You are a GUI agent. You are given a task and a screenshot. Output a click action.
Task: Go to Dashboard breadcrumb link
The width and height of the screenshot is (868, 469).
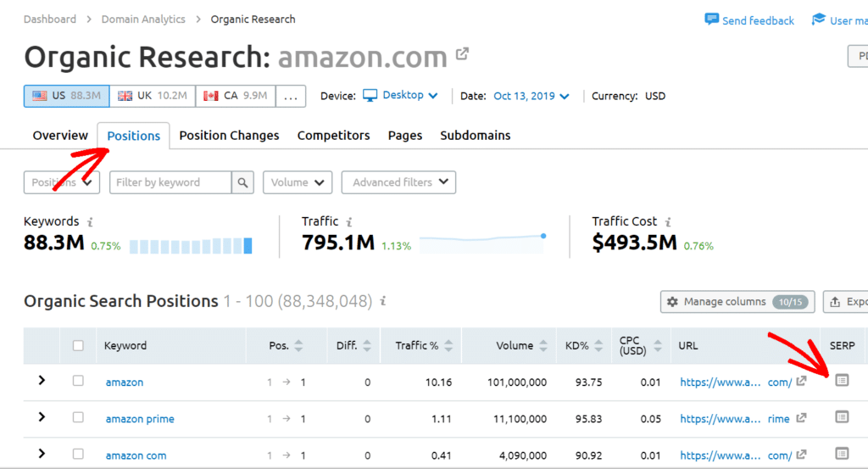coord(50,19)
